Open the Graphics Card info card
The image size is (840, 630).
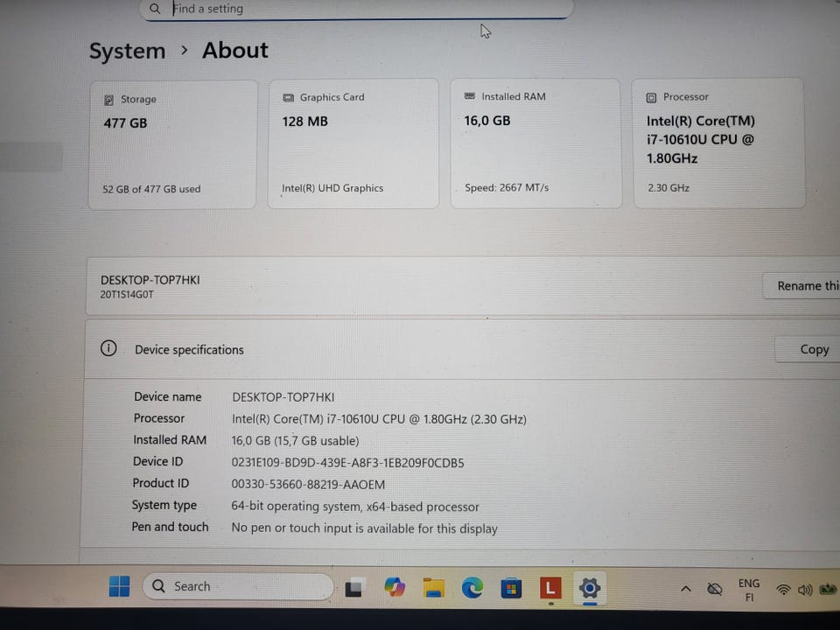coord(353,143)
